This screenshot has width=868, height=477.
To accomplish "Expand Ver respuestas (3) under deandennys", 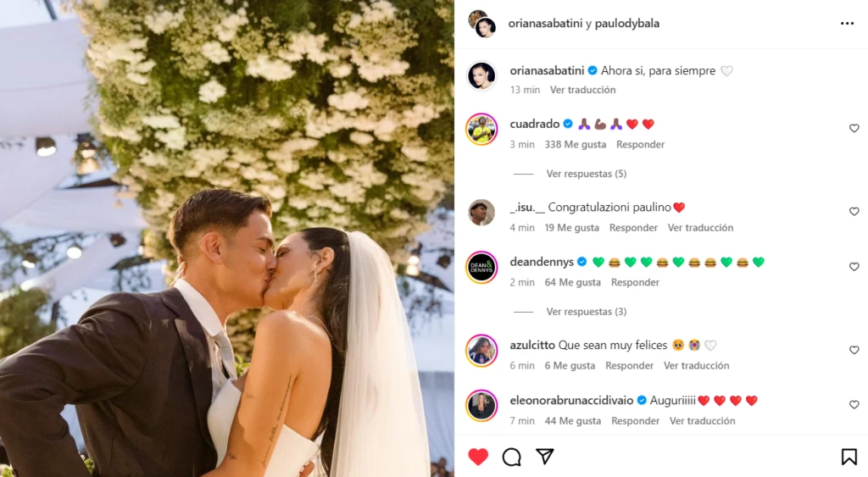I will 587,312.
